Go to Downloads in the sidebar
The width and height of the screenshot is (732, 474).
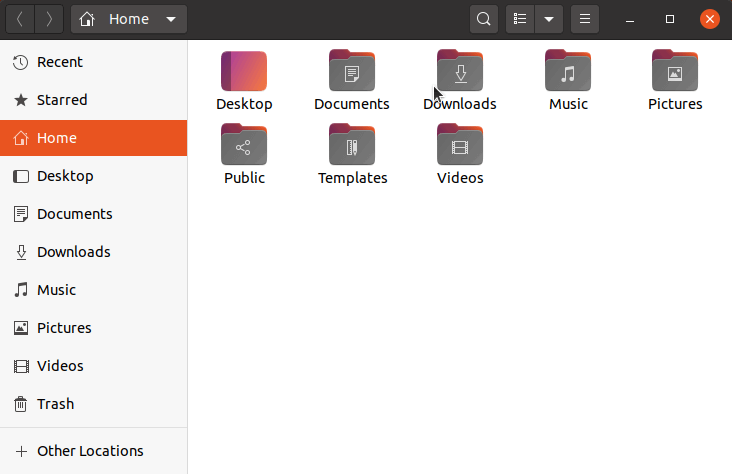point(93,252)
